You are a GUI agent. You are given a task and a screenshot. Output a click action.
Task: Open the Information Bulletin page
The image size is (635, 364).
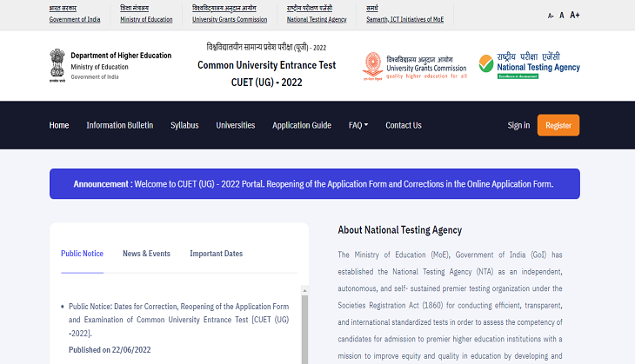point(120,125)
